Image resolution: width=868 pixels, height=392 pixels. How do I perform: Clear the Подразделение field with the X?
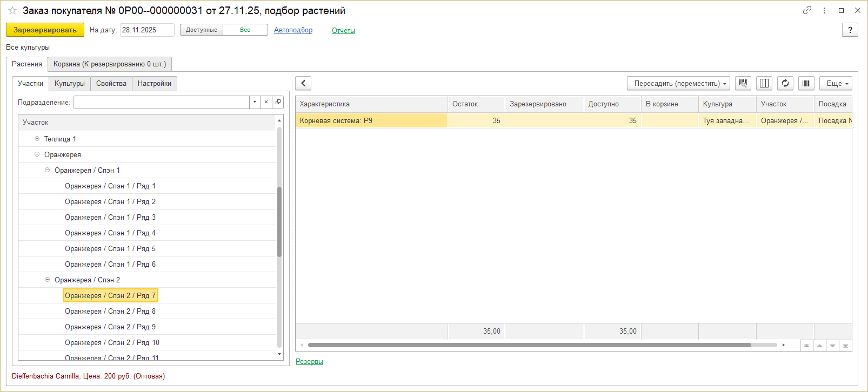click(x=266, y=102)
